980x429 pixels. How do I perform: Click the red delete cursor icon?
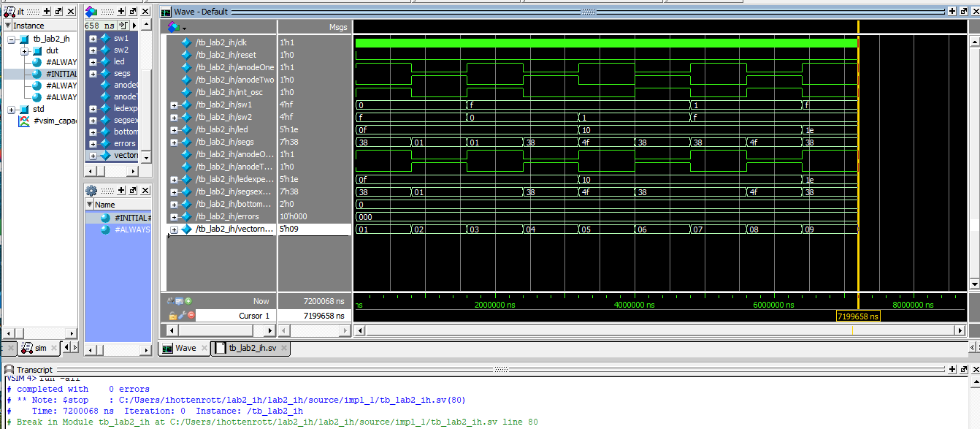(x=191, y=316)
